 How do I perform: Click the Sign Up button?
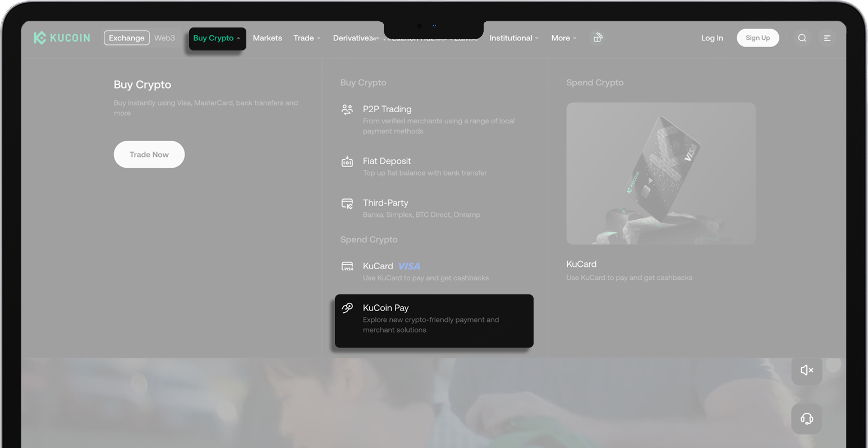coord(757,38)
